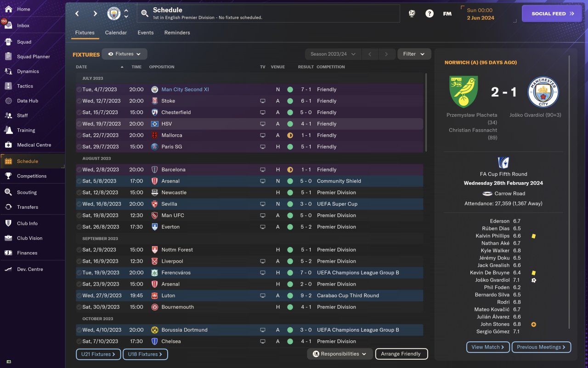Viewport: 588px width, 368px height.
Task: Navigate back with the left arrow
Action: pyautogui.click(x=77, y=14)
